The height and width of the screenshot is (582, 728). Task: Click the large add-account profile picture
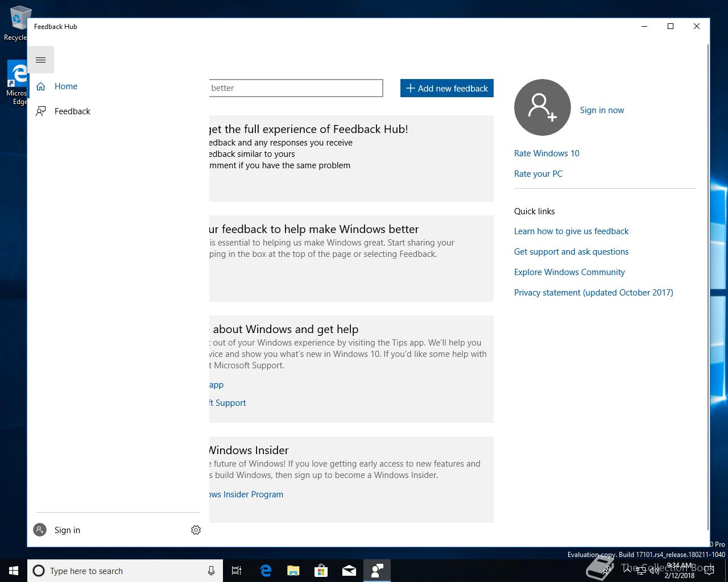coord(542,107)
